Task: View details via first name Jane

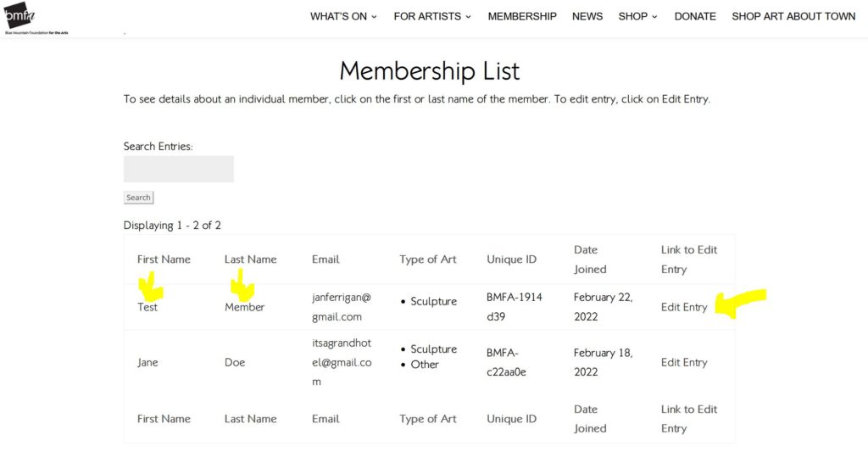Action: point(147,362)
